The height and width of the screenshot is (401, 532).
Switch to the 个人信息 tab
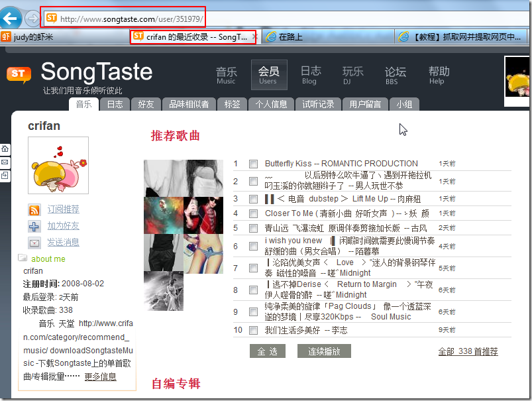(x=271, y=104)
